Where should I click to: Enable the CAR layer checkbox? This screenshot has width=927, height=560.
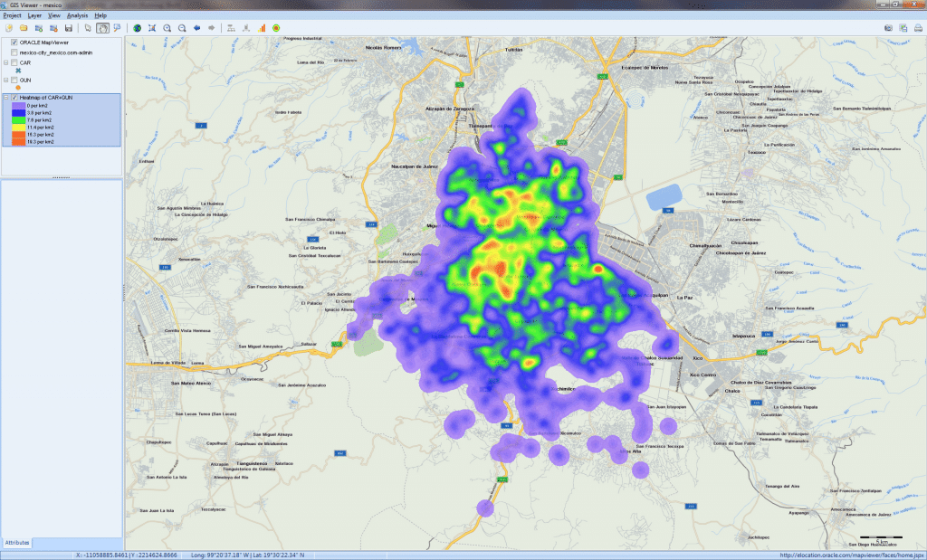pos(14,62)
